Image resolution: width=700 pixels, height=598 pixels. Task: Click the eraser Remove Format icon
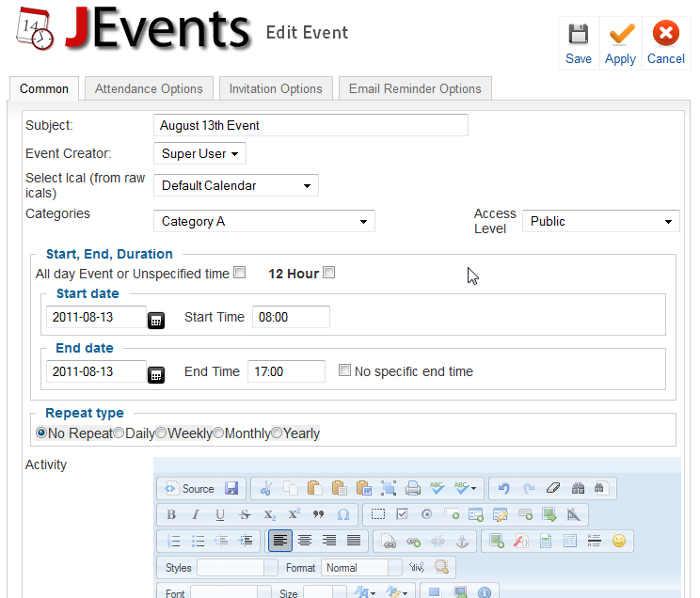coord(553,488)
